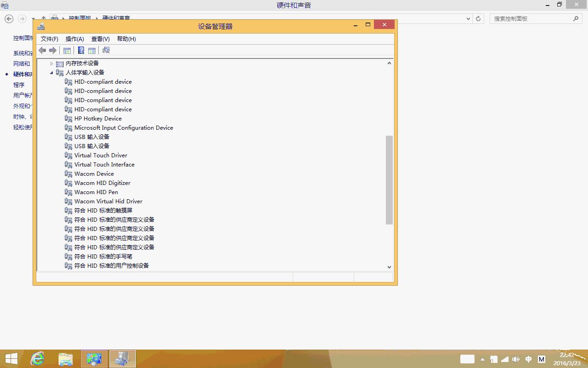588x368 pixels.
Task: Select the HP Hotkey Device icon
Action: (x=68, y=119)
